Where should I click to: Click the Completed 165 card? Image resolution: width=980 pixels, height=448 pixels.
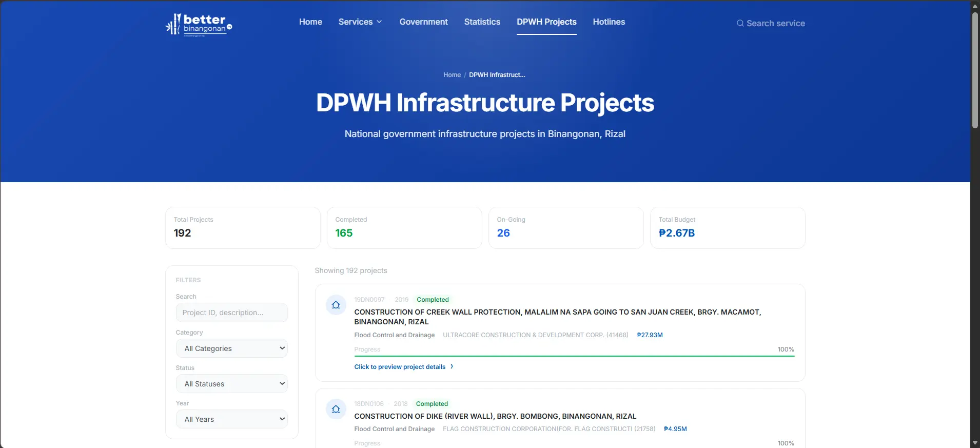(404, 228)
